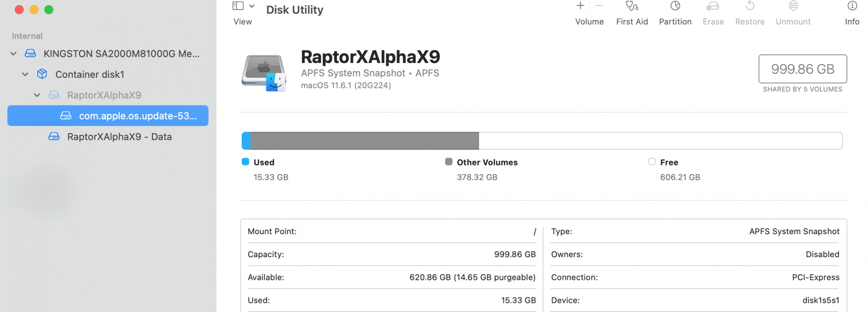
Task: Add a volume with the plus icon
Action: coord(580,6)
